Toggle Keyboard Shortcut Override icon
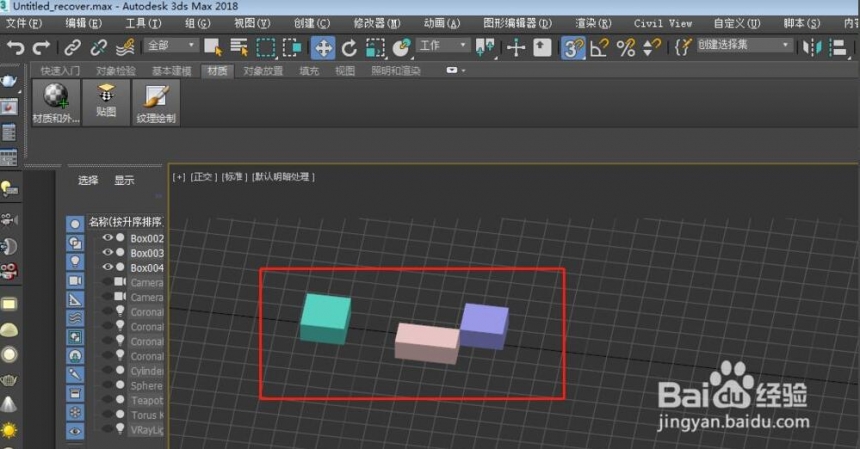 coord(542,48)
